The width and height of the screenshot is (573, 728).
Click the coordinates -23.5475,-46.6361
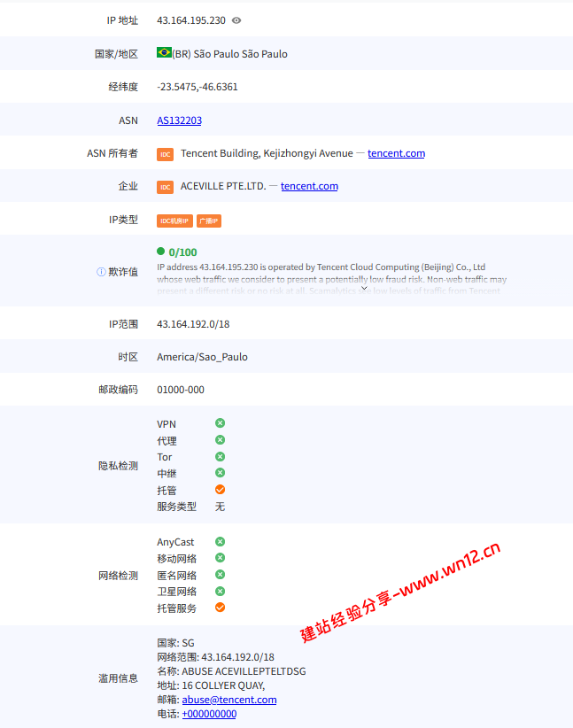(197, 87)
